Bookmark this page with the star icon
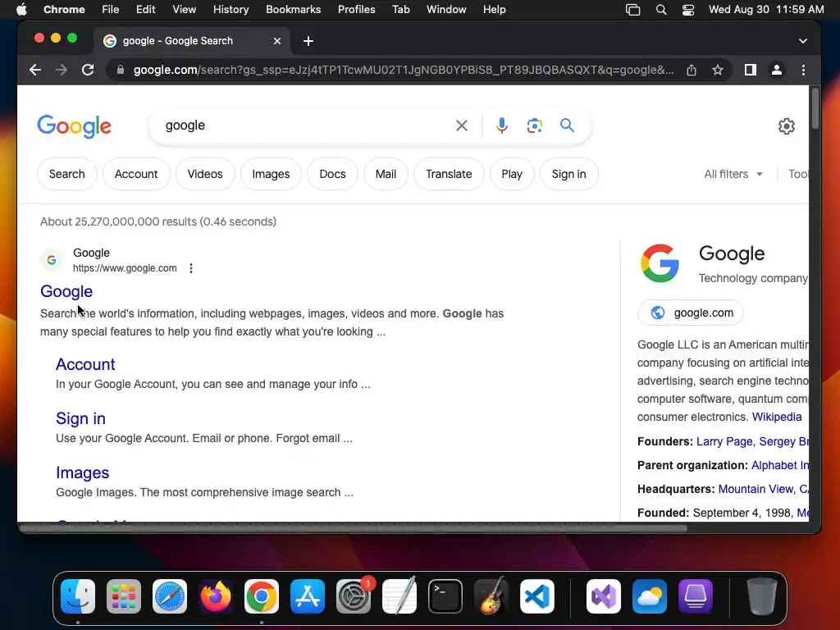This screenshot has height=630, width=840. pyautogui.click(x=718, y=70)
